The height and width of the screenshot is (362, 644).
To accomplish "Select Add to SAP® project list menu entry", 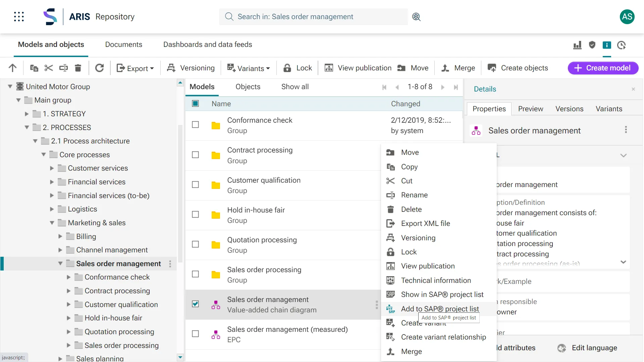I will coord(439,309).
